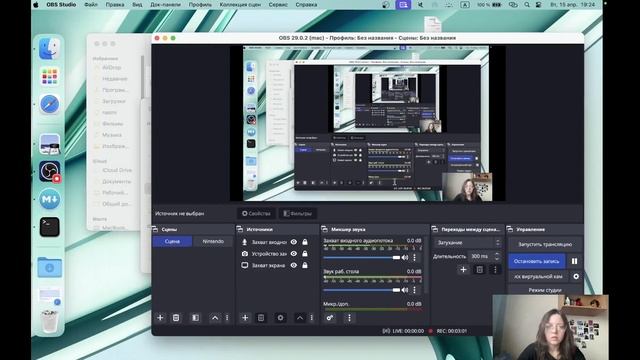
Task: Pause recording with the pause button
Action: pyautogui.click(x=574, y=261)
